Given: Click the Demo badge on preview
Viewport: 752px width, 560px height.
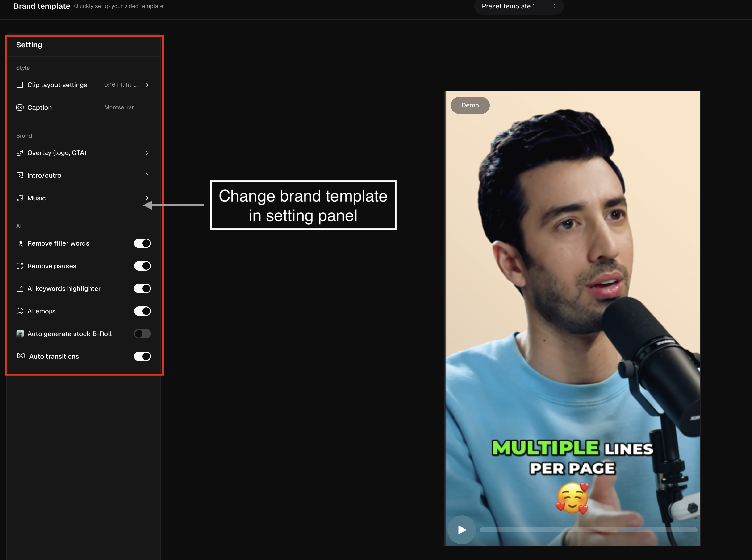Looking at the screenshot, I should (470, 105).
